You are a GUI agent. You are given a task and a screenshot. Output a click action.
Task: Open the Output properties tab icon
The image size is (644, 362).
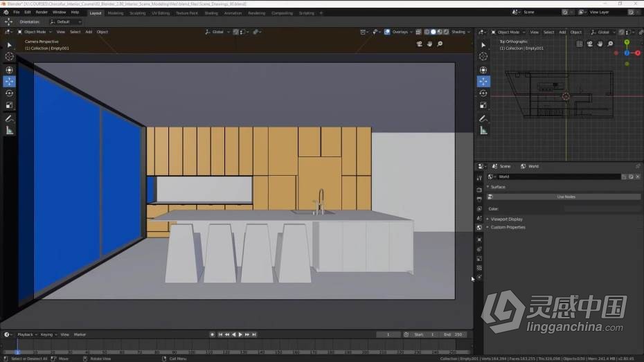479,199
